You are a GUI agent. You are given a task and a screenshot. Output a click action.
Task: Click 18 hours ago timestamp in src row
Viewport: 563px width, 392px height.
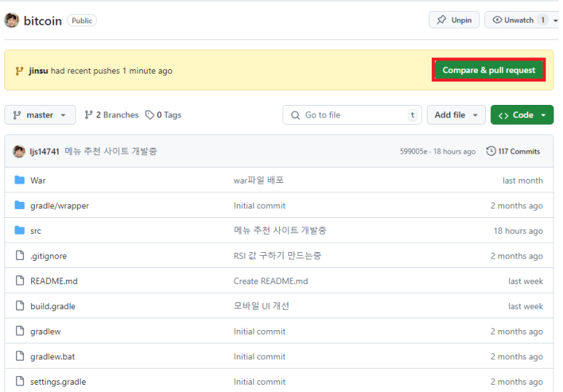click(x=518, y=231)
